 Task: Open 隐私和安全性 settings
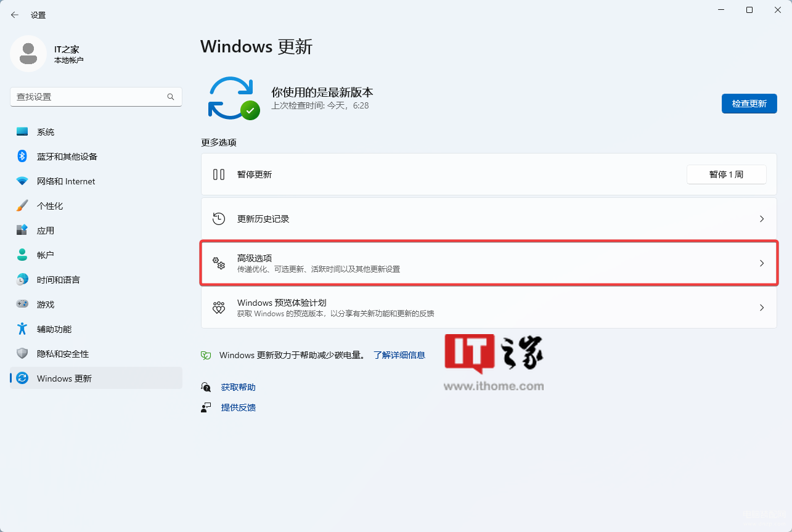click(x=96, y=354)
